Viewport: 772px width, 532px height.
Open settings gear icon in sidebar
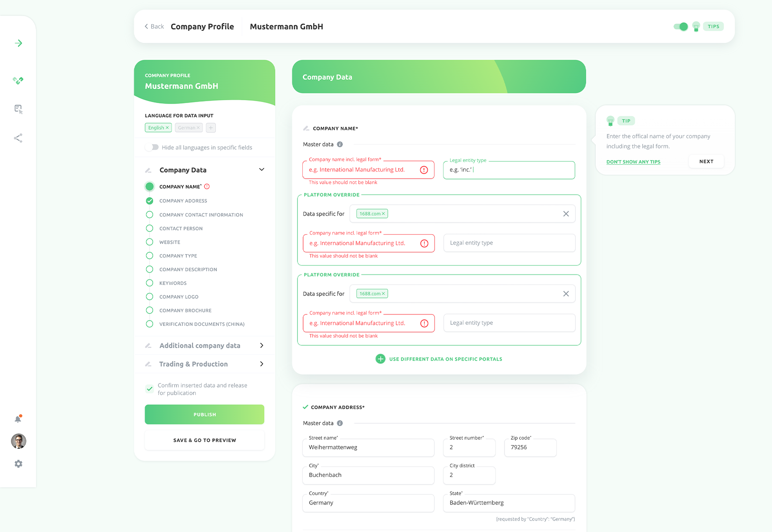coord(19,464)
